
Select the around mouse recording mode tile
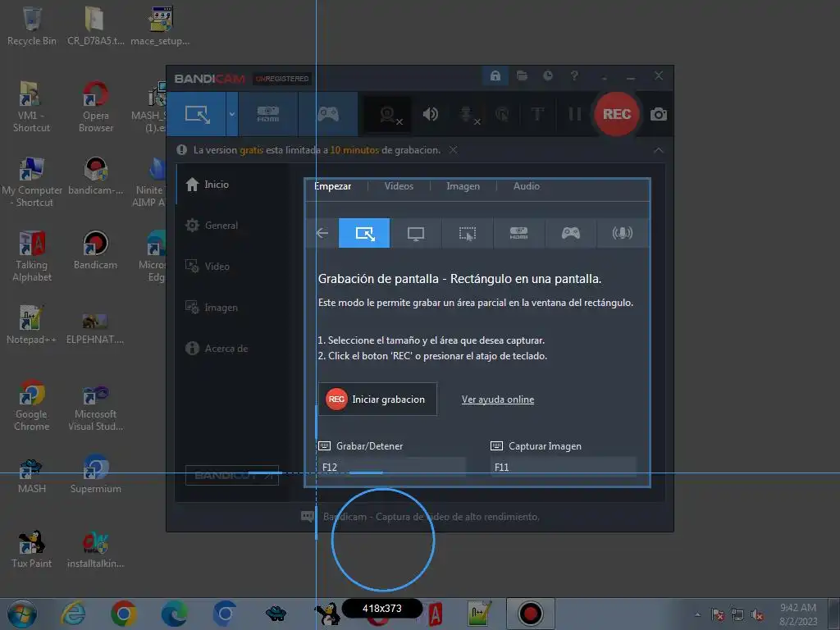coord(467,233)
